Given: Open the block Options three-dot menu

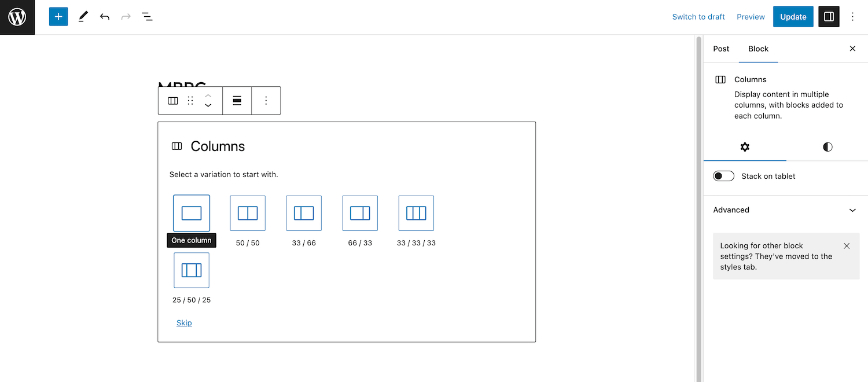Looking at the screenshot, I should pyautogui.click(x=266, y=100).
